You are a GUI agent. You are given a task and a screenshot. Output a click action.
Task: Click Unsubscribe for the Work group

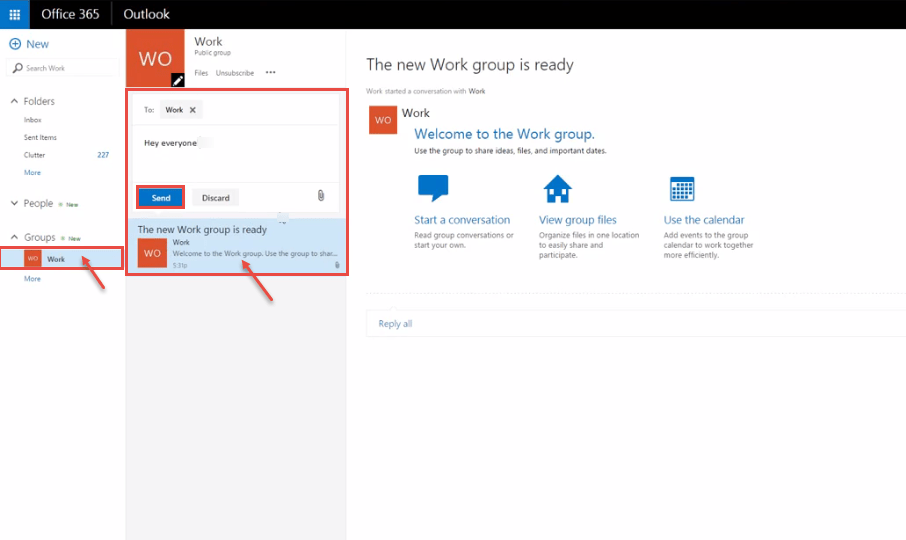coord(235,73)
